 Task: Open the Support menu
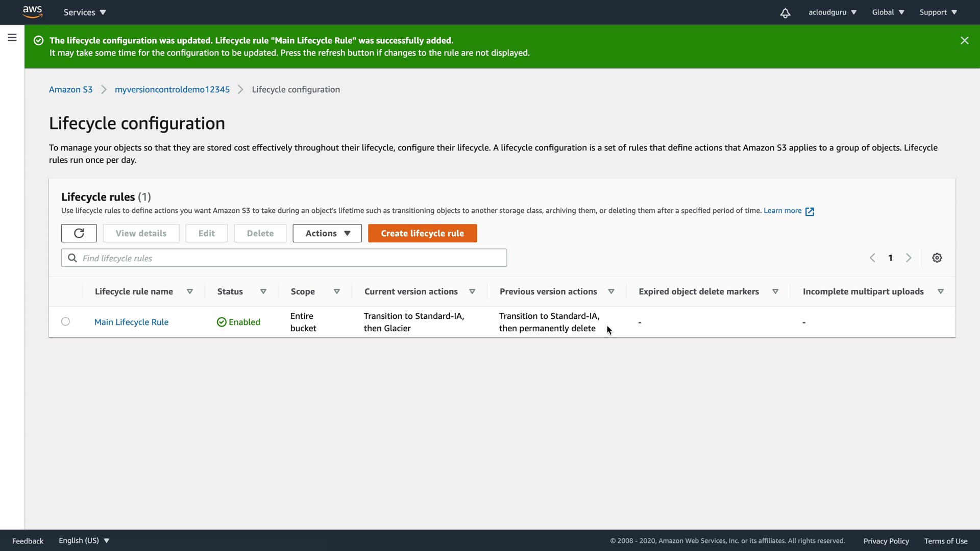pos(938,12)
